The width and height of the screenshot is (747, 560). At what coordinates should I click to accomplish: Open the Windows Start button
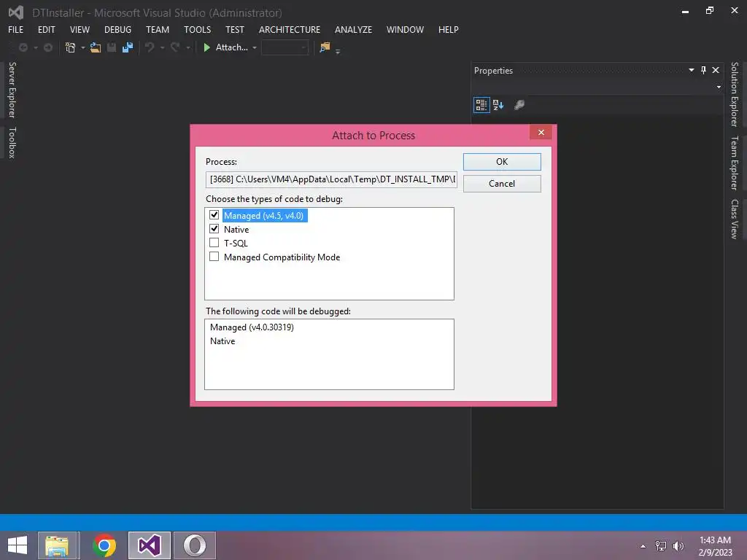tap(18, 545)
